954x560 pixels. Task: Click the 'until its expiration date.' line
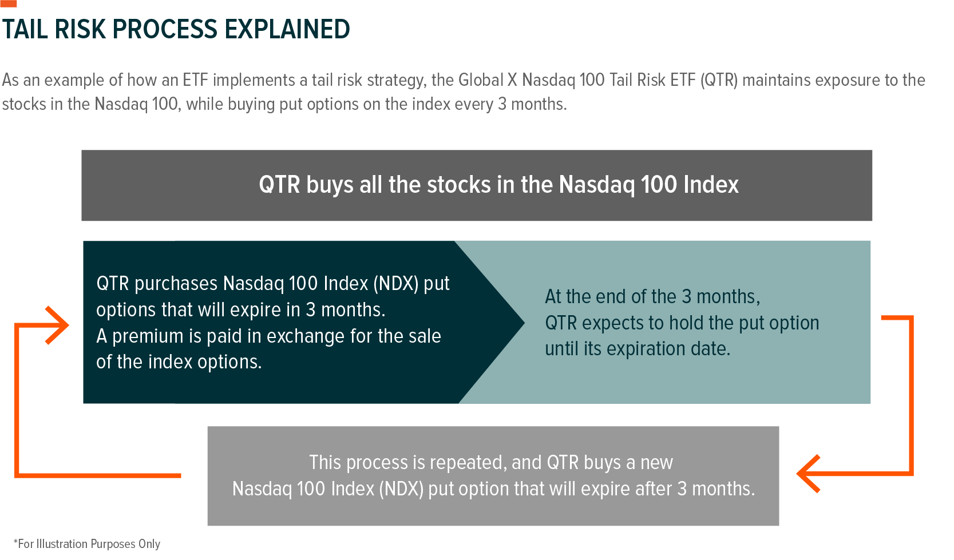tap(638, 348)
